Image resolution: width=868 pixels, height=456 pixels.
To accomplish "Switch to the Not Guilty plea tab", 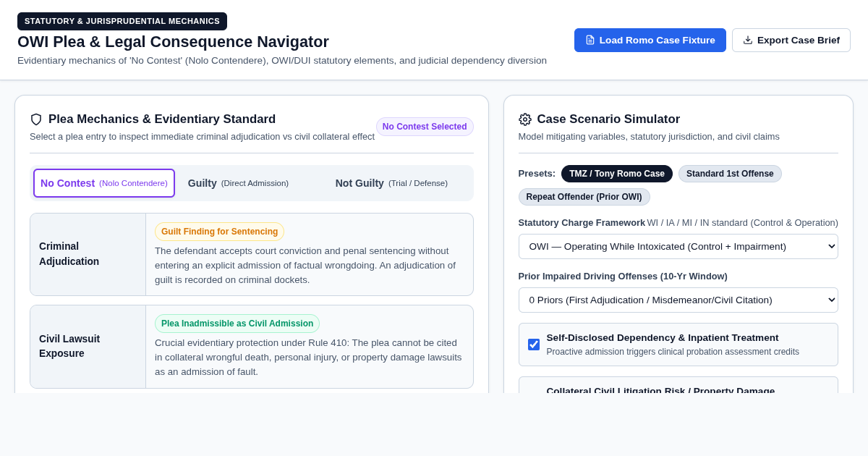I will coord(399,183).
